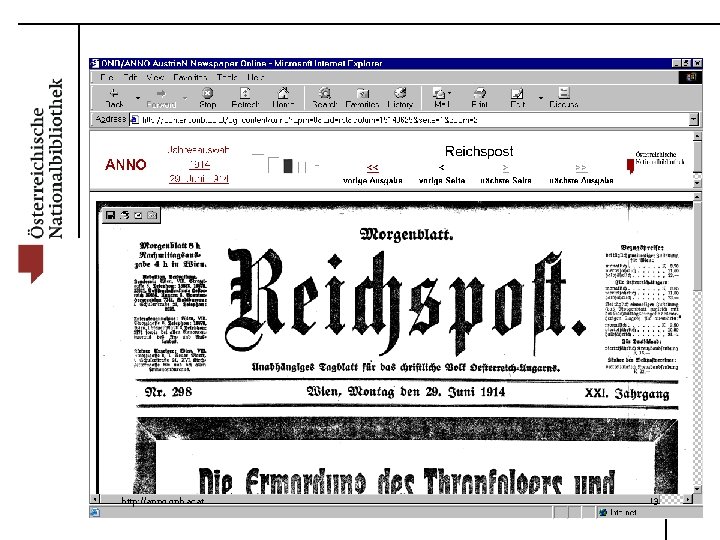Open the Forward history dropdown arrow
The width and height of the screenshot is (720, 540).
pos(185,98)
